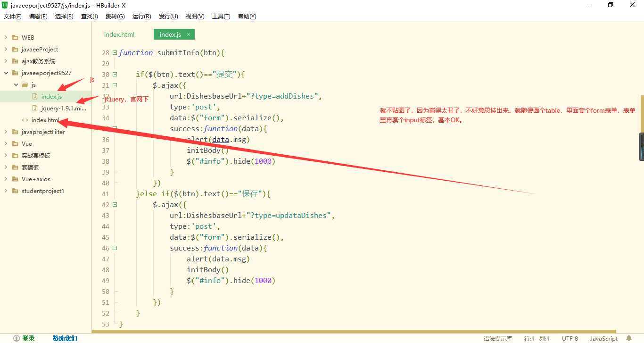Viewport: 644px width, 343px height.
Task: Open index.html in the project tree
Action: pos(46,120)
